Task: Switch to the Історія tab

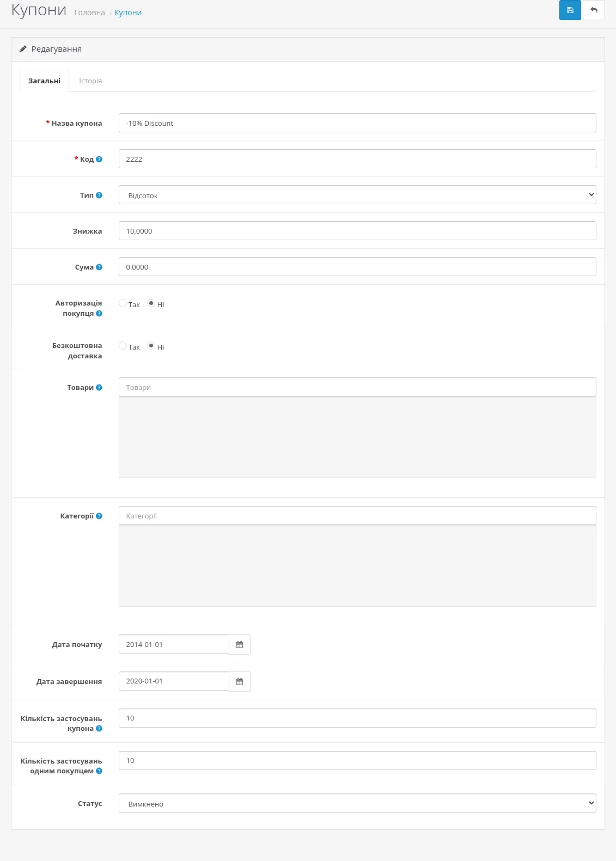Action: (x=90, y=81)
